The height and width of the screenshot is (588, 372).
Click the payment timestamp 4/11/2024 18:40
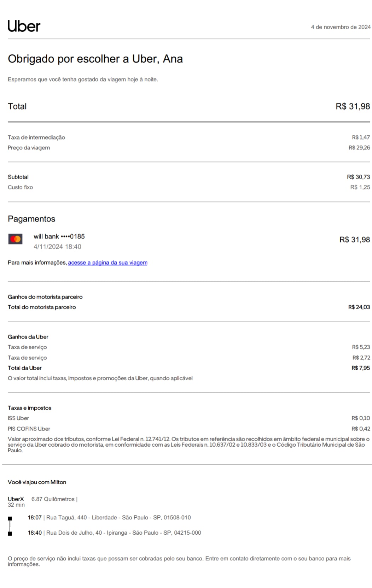[57, 247]
